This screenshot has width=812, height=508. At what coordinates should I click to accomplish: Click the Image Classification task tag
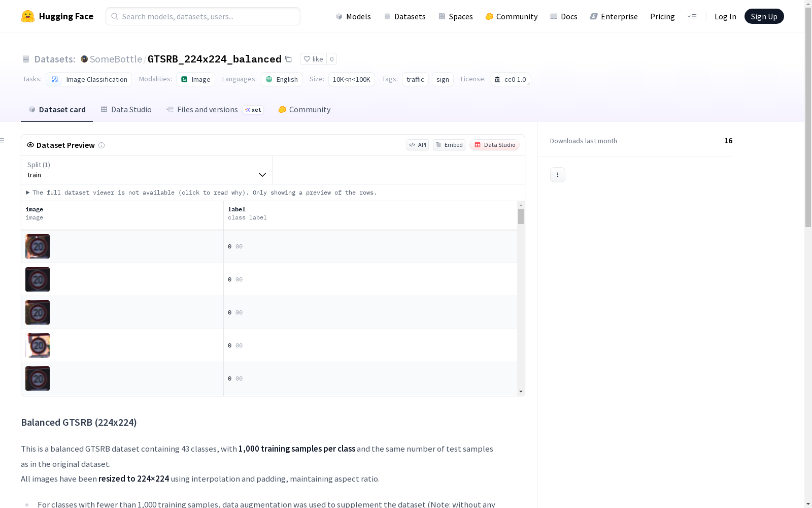[x=89, y=79]
